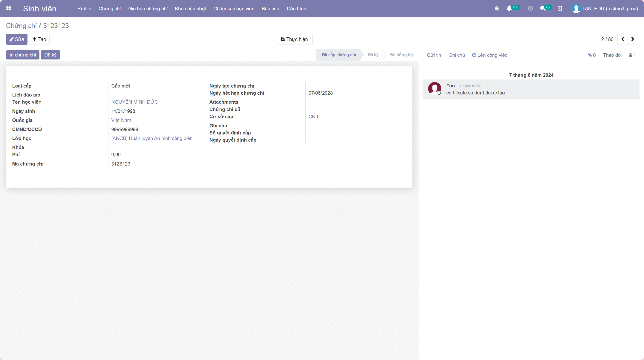Toggle the Theo dõi follow button
Viewport: 644px width, 360px height.
pos(612,55)
